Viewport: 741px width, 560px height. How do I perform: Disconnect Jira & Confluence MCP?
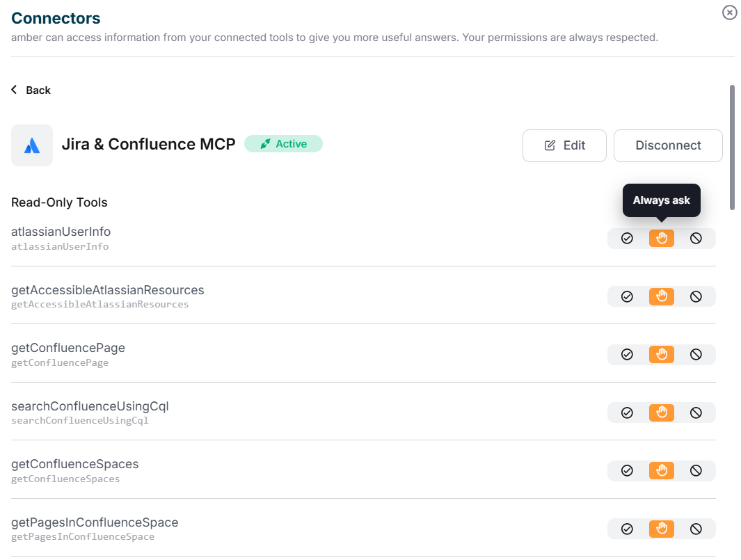pos(668,145)
